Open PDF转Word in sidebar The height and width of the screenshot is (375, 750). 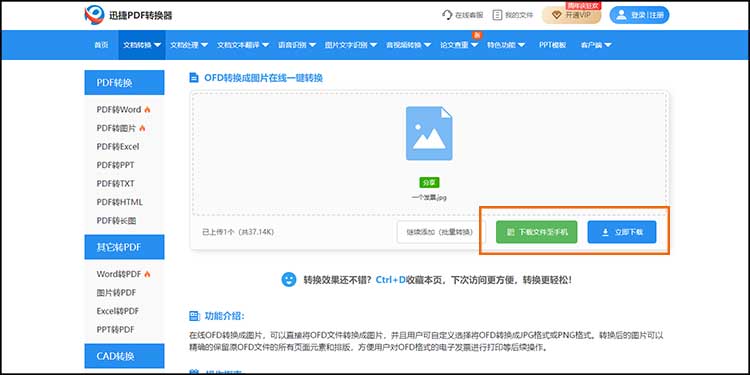coord(119,110)
